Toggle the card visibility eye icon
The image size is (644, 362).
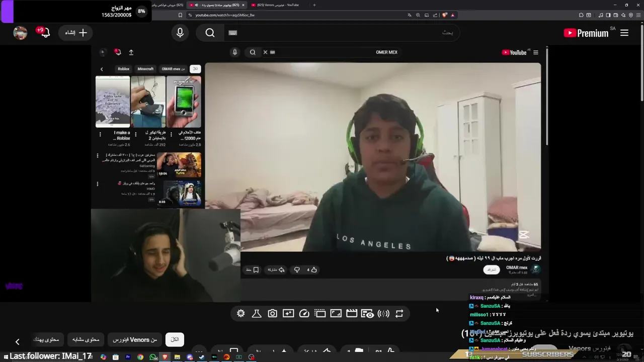coord(367,313)
